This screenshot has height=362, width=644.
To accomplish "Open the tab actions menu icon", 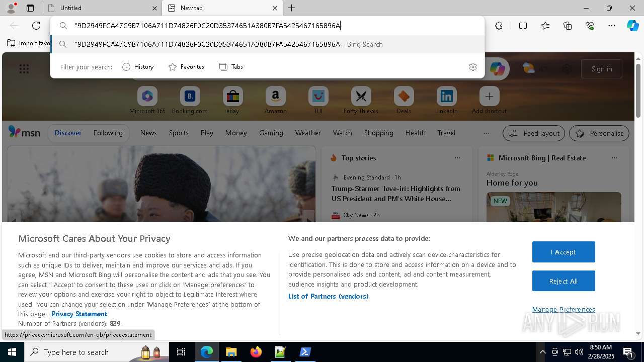I will (30, 8).
